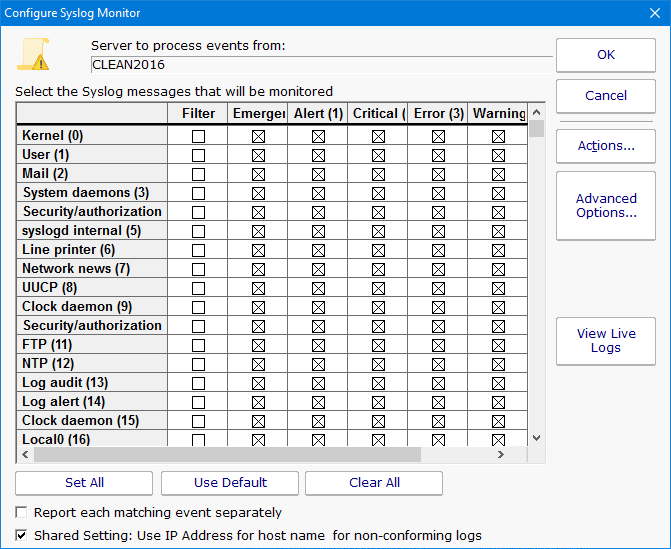Image resolution: width=671 pixels, height=549 pixels.
Task: Uncheck Shared Setting Use IP Address option
Action: click(x=22, y=535)
